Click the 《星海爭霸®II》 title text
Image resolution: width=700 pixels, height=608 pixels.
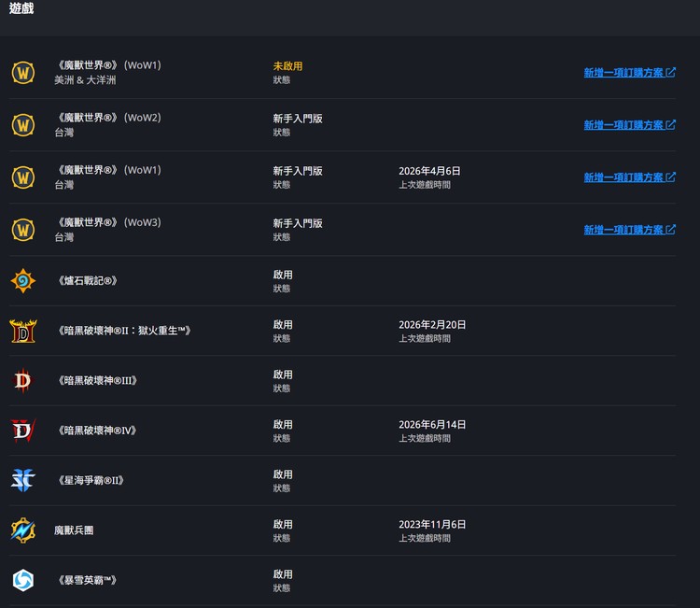tap(91, 480)
